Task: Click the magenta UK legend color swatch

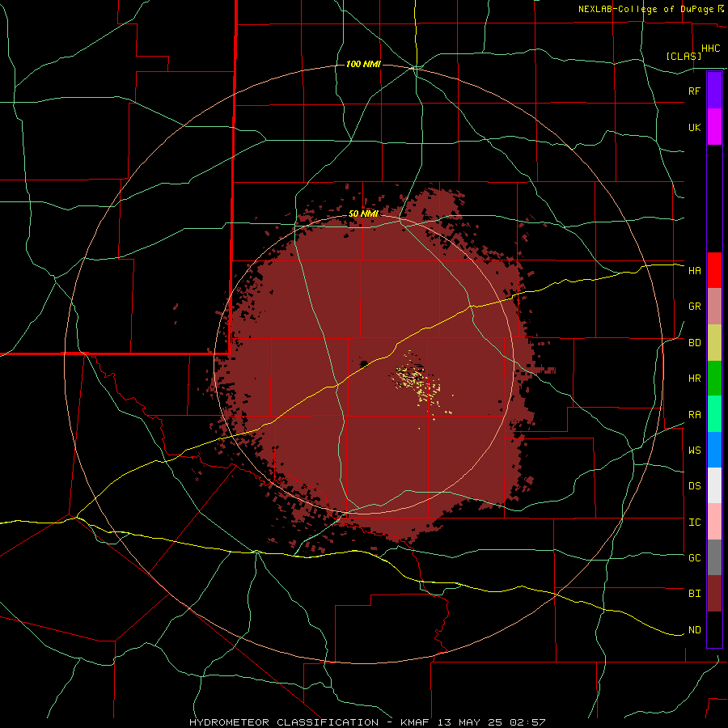Action: click(714, 127)
